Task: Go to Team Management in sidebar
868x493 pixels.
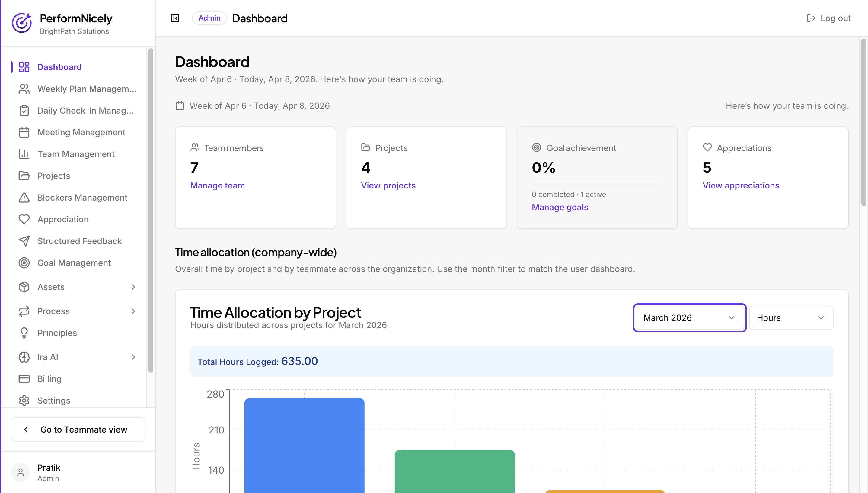Action: [76, 154]
